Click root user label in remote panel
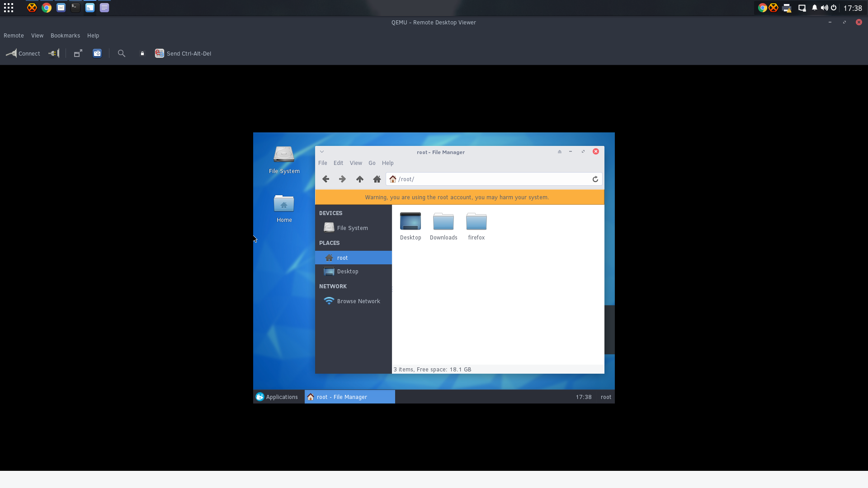 (x=606, y=397)
